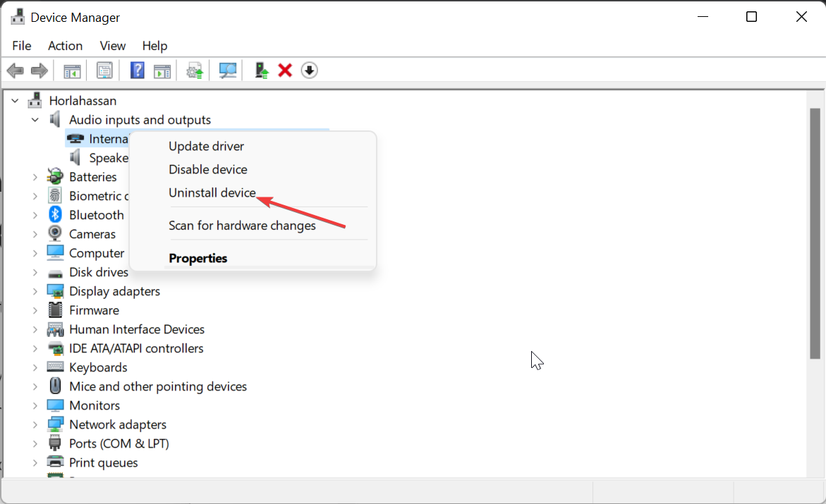This screenshot has width=826, height=504.
Task: Click the Biometric fingerprint icon
Action: [55, 195]
